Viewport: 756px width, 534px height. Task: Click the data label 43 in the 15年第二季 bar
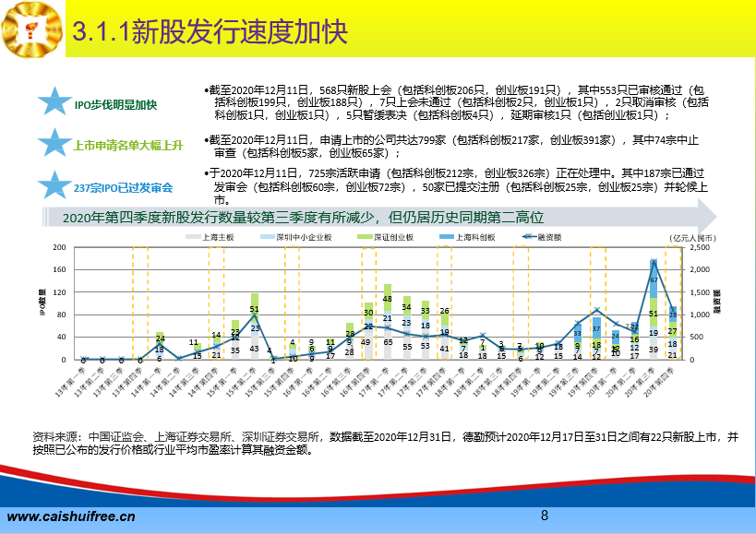254,349
